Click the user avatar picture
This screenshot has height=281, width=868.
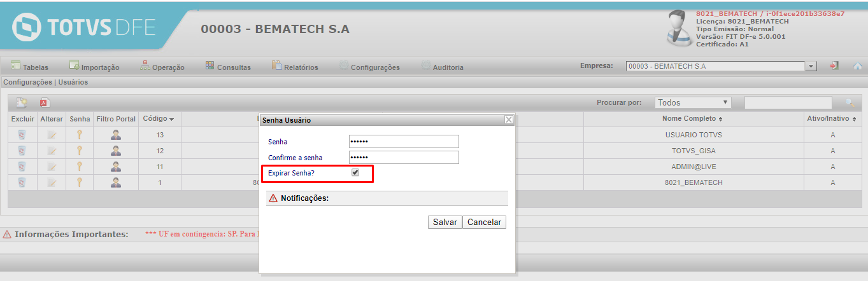click(x=679, y=29)
